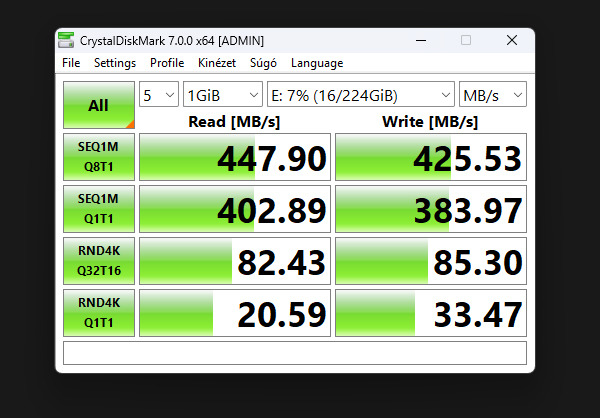Open the Súgó menu
Image resolution: width=600 pixels, height=418 pixels.
pyautogui.click(x=263, y=63)
